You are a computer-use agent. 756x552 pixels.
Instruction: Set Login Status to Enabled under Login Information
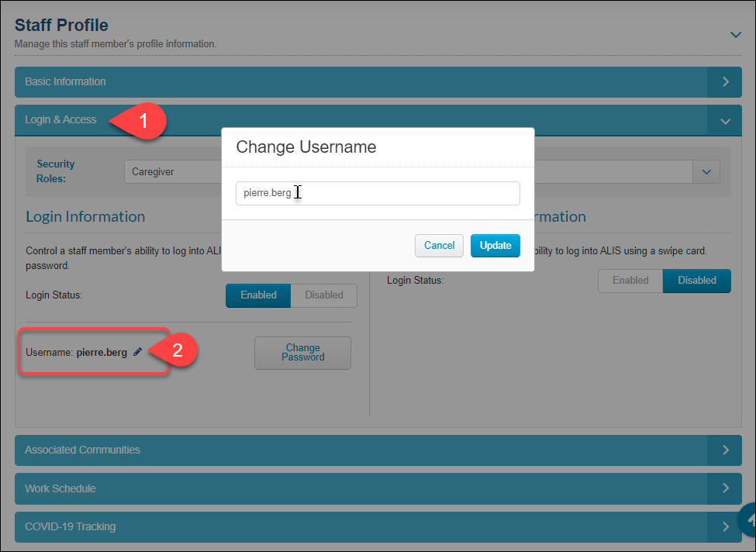click(258, 295)
